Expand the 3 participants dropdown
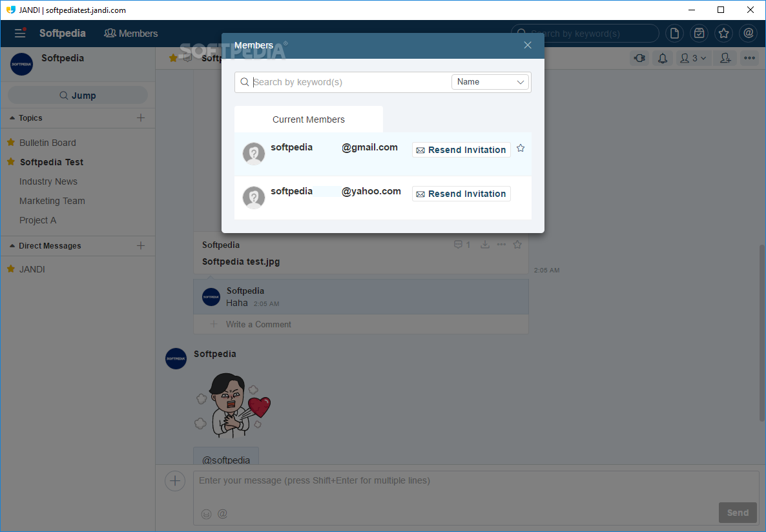766x532 pixels. 693,58
